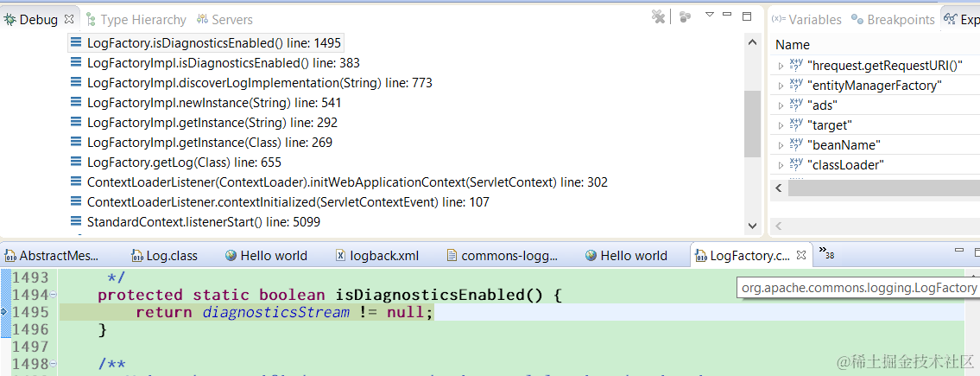Viewport: 980px width, 376px height.
Task: Open the AbstractMes... editor tab
Action: click(53, 255)
